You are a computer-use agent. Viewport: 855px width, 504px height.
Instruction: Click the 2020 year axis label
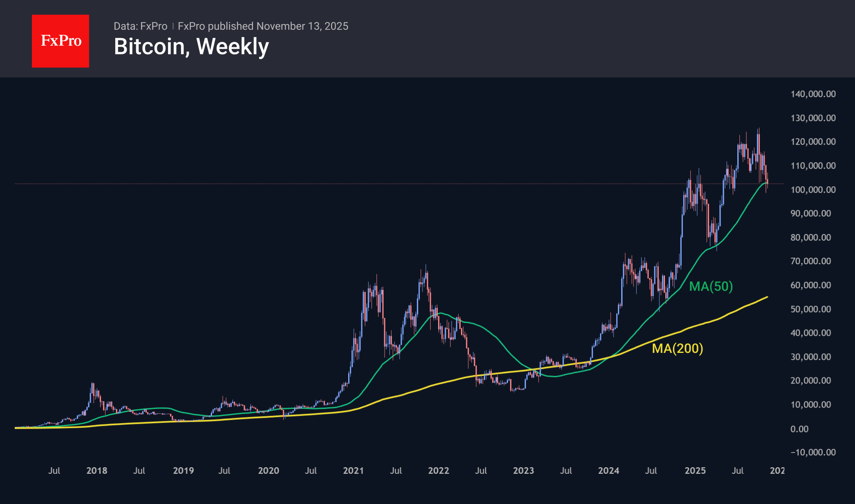269,471
